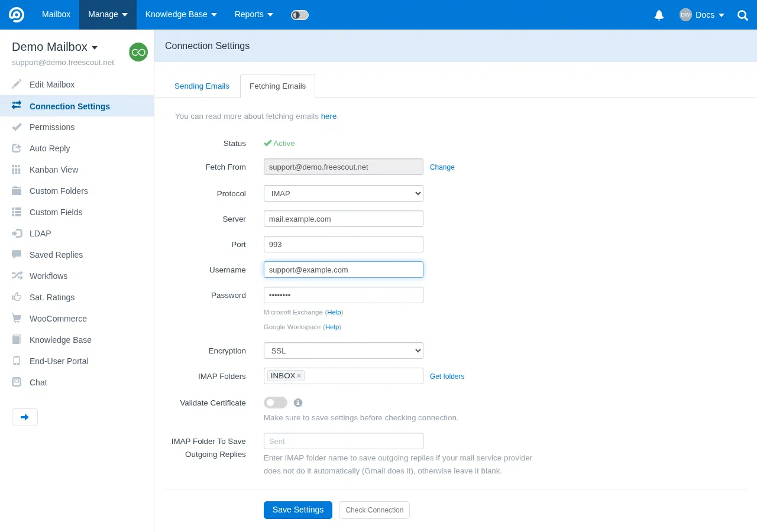The image size is (757, 532).
Task: Focus the IMAP Folder To Save field
Action: click(x=344, y=441)
